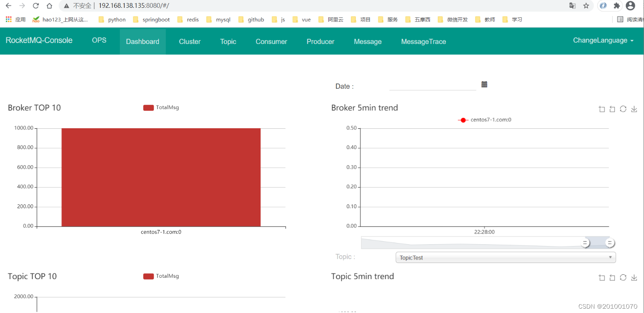Screen dimensions: 644x313
Task: Open the browser home page
Action: pyautogui.click(x=50, y=6)
